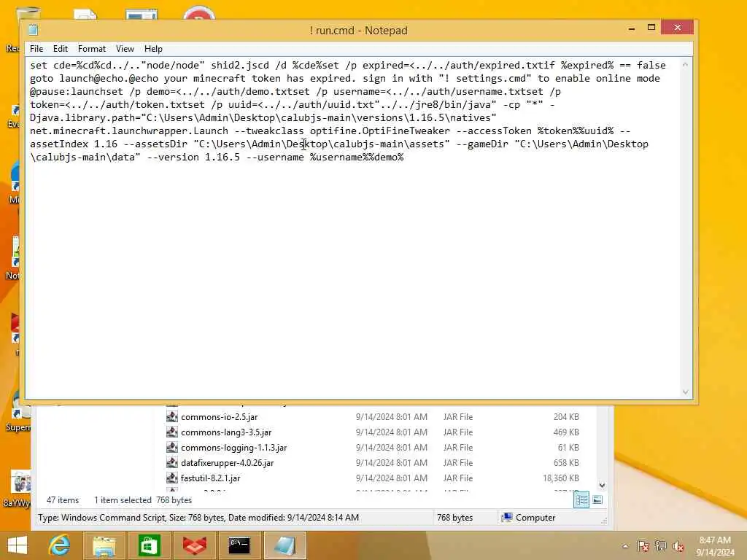Click Explorer file list scroll down arrow
This screenshot has width=747, height=560.
pyautogui.click(x=602, y=485)
